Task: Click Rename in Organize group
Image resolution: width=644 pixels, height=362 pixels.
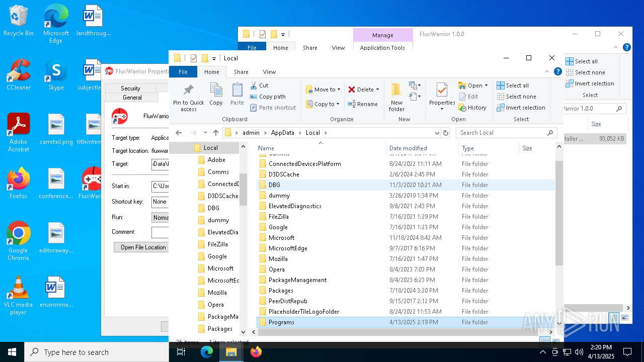Action: (362, 104)
